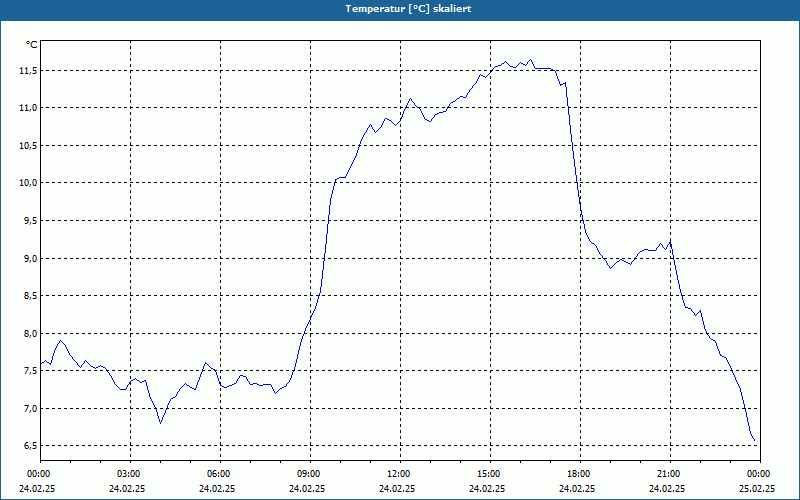
Task: Click the '24.02.25' date beneath 18:00
Action: (x=577, y=488)
